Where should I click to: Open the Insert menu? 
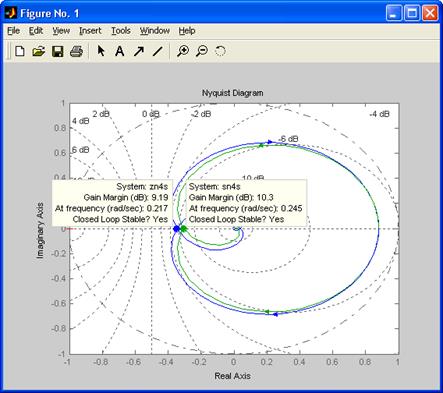point(90,31)
